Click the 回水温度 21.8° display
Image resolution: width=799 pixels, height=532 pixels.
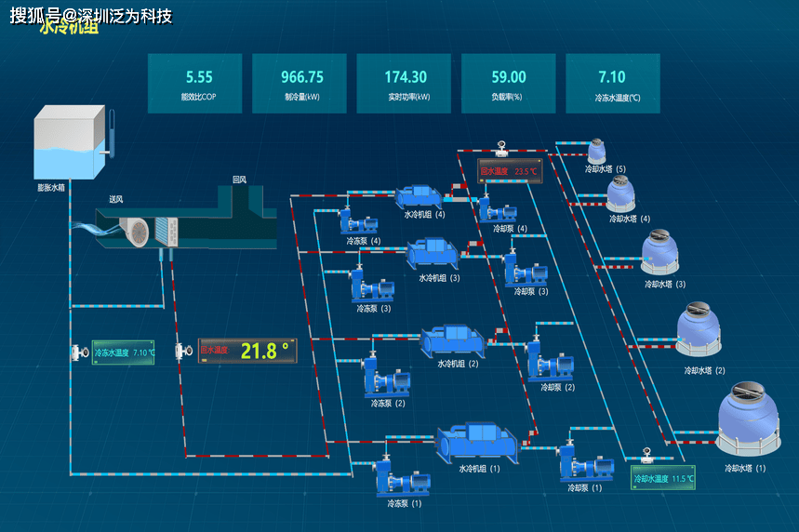click(x=247, y=351)
